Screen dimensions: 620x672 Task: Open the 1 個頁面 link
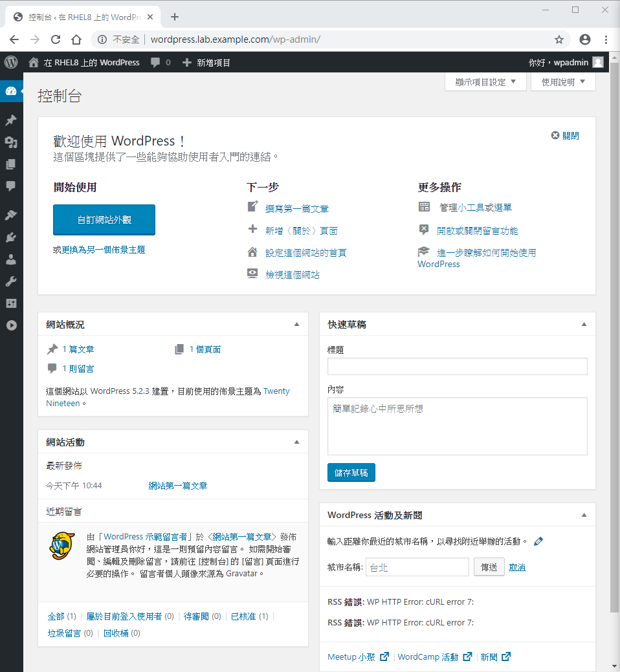205,349
